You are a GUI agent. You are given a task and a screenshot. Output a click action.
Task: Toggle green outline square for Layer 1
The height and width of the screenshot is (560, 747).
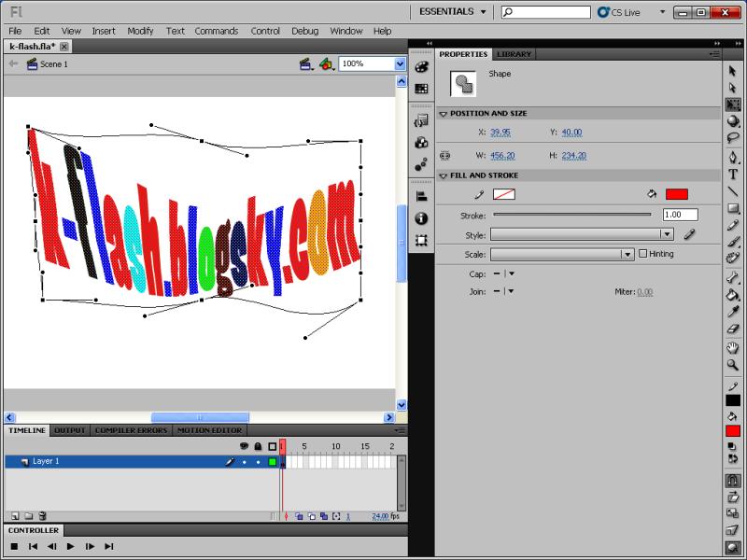pyautogui.click(x=272, y=461)
